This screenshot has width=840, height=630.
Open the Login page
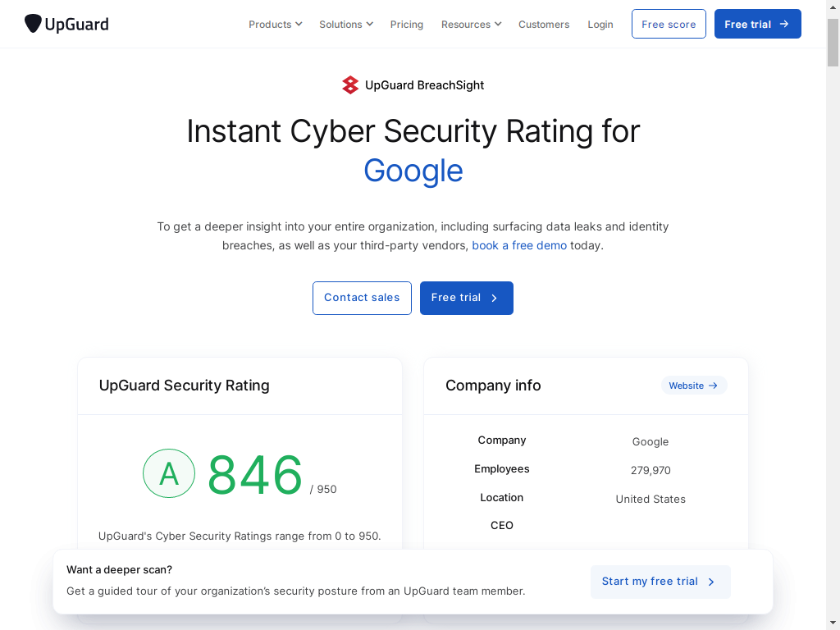[600, 24]
